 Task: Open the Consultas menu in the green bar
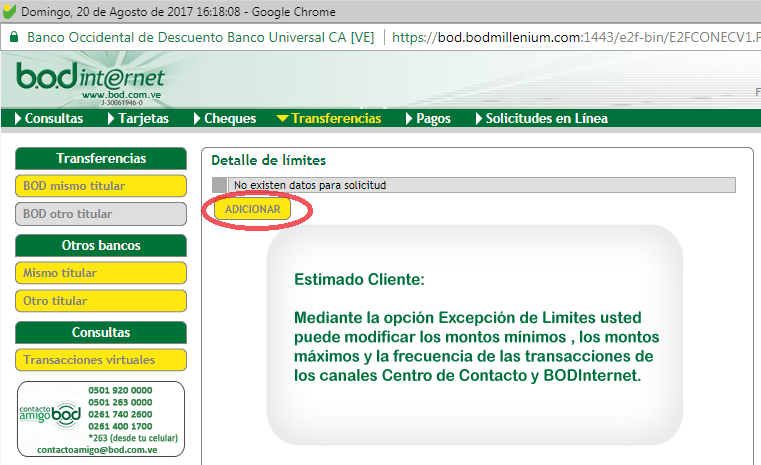click(x=54, y=118)
